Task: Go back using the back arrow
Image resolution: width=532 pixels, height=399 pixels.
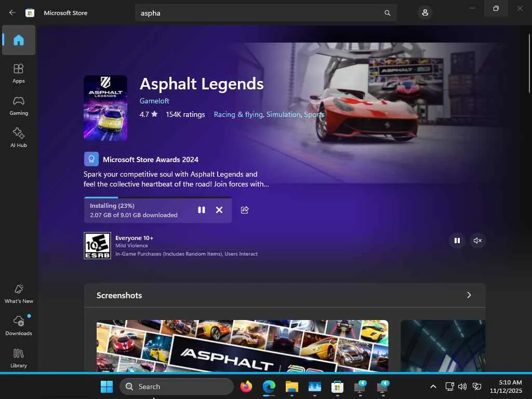Action: (x=12, y=12)
